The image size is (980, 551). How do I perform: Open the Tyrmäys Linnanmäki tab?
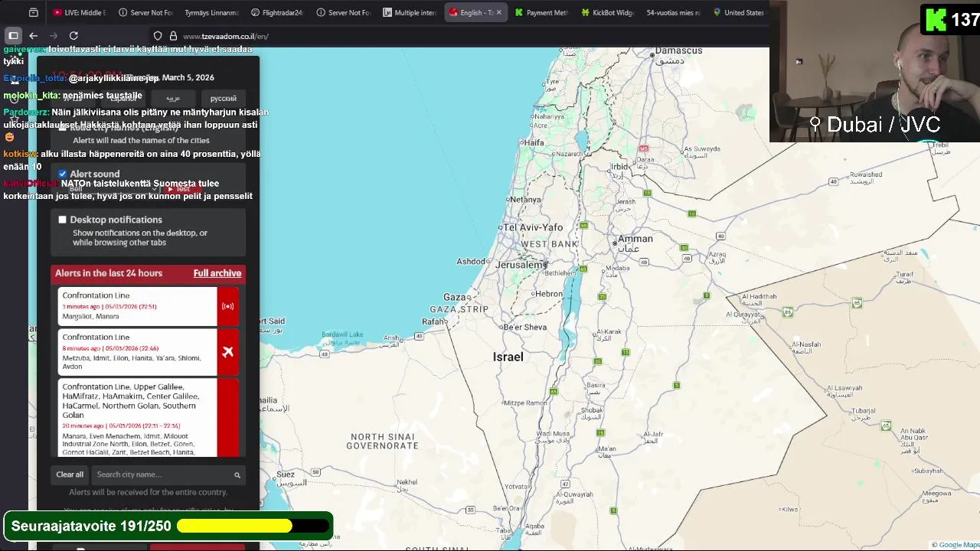point(211,12)
